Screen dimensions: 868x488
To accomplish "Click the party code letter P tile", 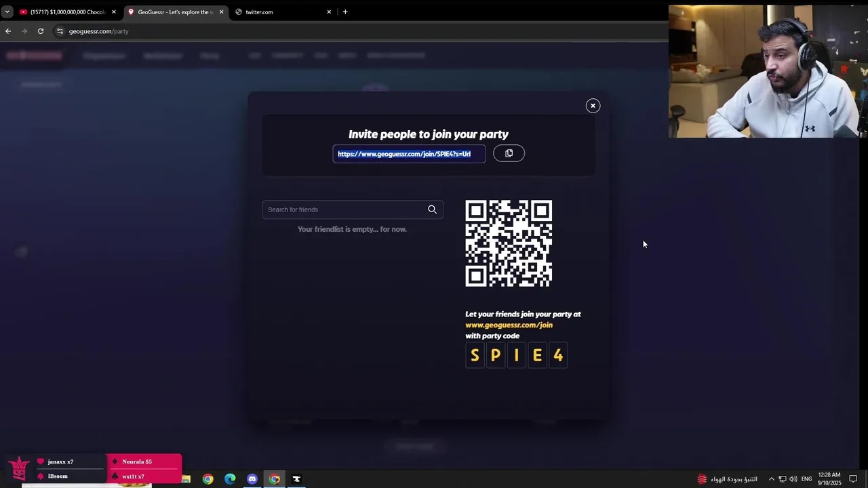I will (496, 355).
